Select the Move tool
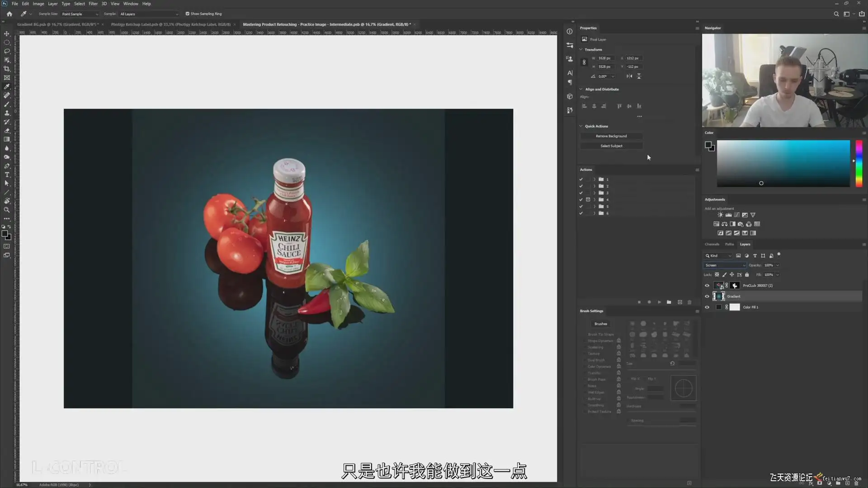Viewport: 868px width, 488px height. click(7, 34)
